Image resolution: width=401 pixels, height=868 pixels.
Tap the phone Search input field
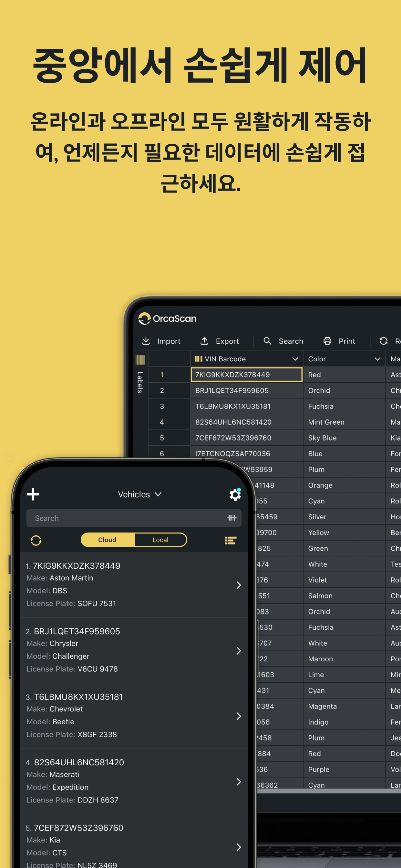[134, 518]
